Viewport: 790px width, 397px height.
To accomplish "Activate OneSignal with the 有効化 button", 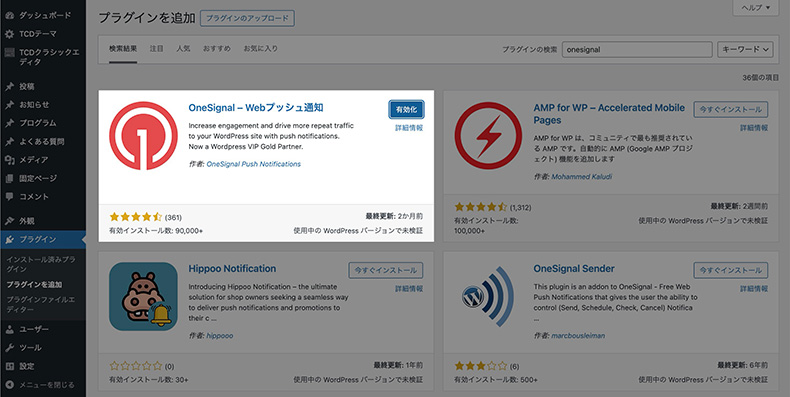I will pos(406,109).
